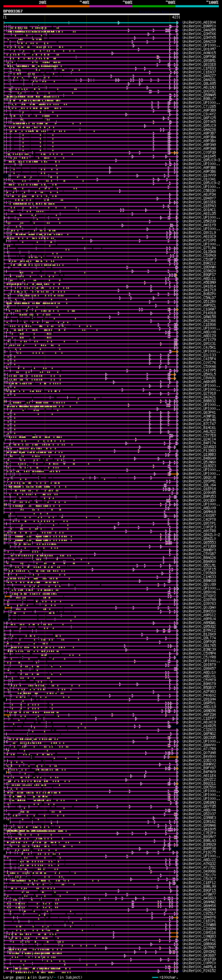
Task: Click the query title BP093367
Action: click(x=13, y=11)
